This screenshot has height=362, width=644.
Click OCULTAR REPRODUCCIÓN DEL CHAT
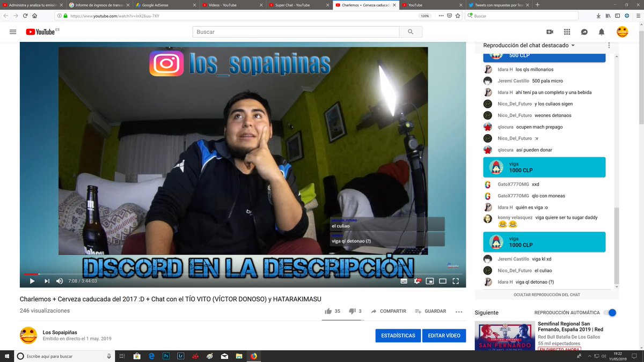click(547, 294)
